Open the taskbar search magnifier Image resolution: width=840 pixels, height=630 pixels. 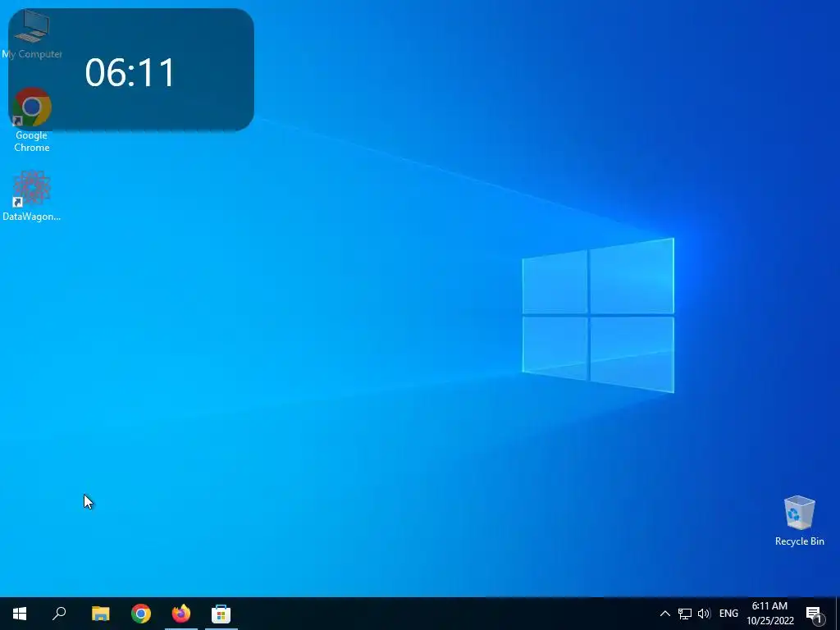tap(59, 614)
